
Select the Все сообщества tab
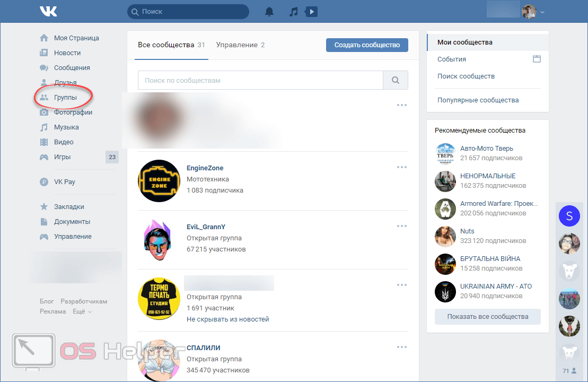click(x=171, y=45)
